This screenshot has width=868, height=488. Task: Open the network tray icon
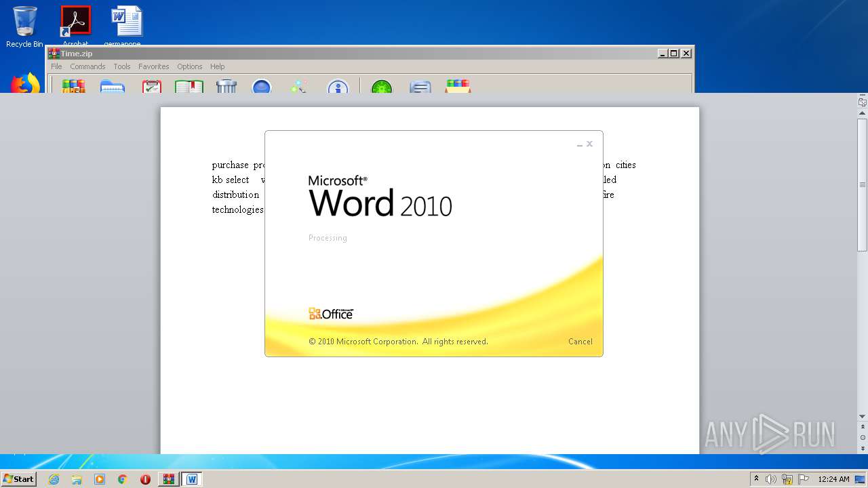[787, 479]
